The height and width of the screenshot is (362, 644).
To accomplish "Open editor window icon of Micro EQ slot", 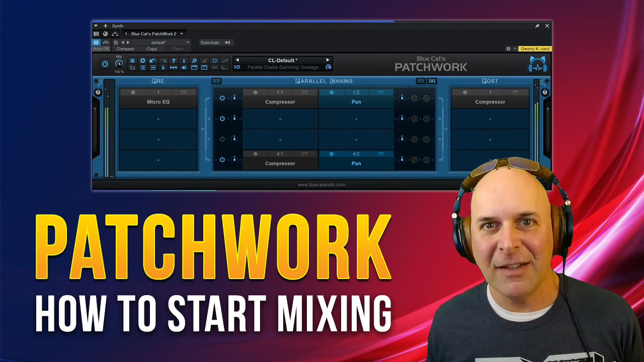I will (184, 93).
